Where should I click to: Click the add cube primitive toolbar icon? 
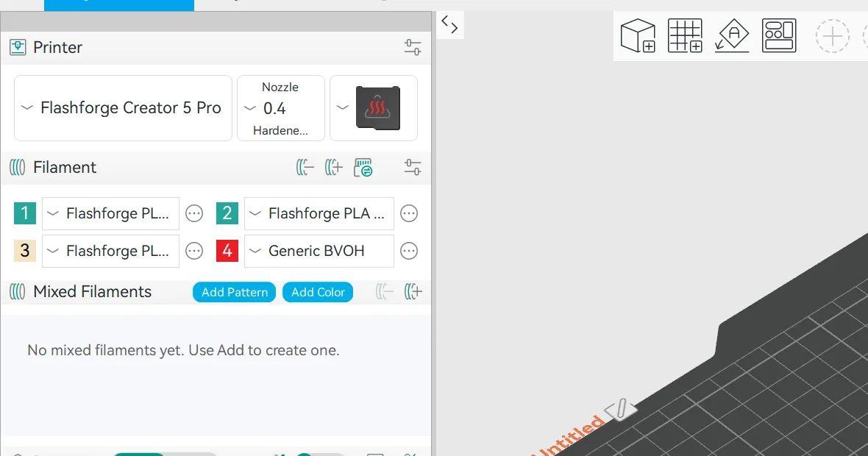click(x=638, y=36)
